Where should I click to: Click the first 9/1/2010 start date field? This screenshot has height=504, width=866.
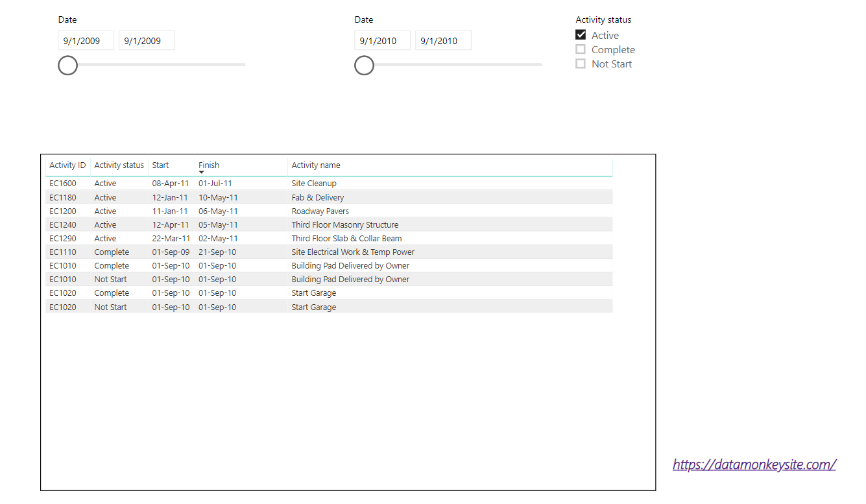tap(382, 41)
